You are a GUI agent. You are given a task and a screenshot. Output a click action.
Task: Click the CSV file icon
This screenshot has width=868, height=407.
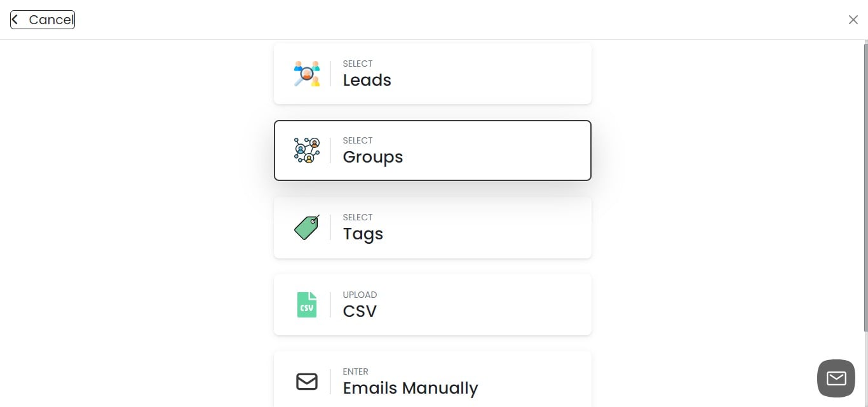click(x=307, y=304)
